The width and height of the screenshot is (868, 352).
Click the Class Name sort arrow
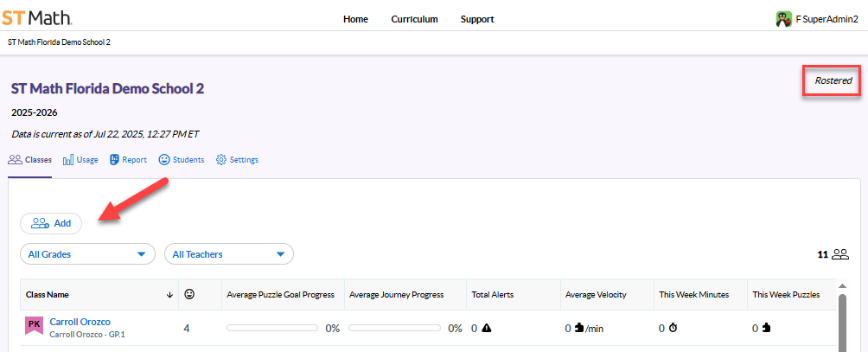tap(169, 295)
